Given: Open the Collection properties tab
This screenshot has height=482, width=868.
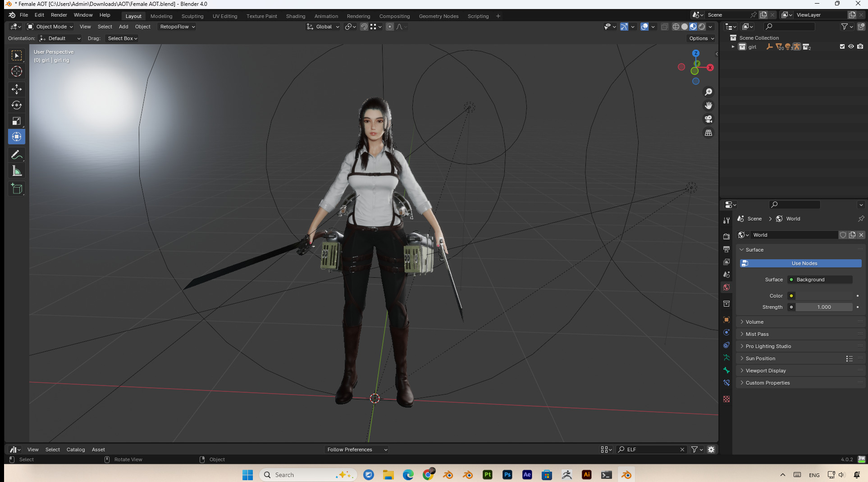Looking at the screenshot, I should [726, 303].
